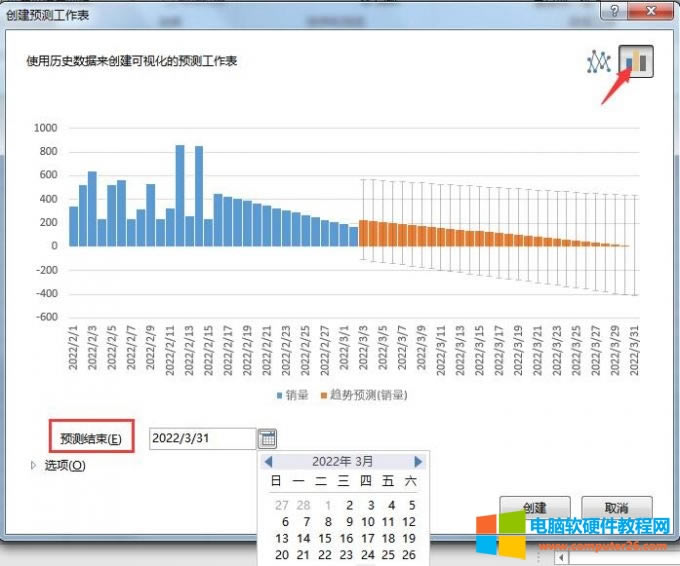Click the 预测结束 date input field
The image size is (680, 566).
202,439
